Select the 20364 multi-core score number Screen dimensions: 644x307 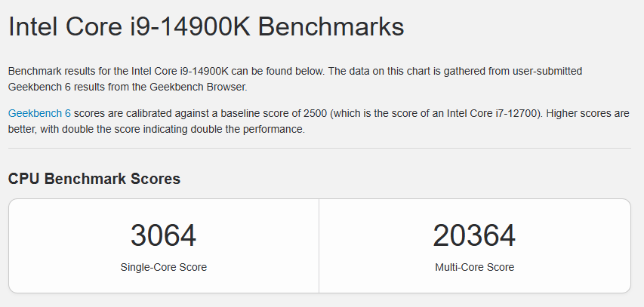474,235
